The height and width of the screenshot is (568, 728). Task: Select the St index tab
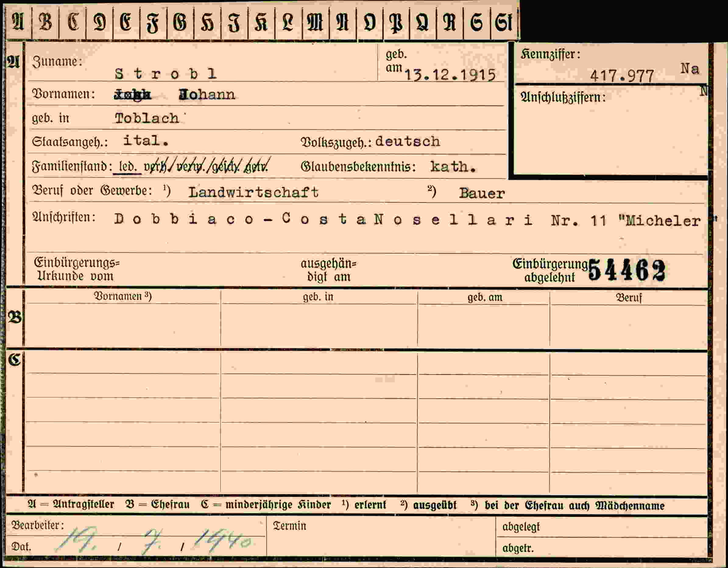504,23
